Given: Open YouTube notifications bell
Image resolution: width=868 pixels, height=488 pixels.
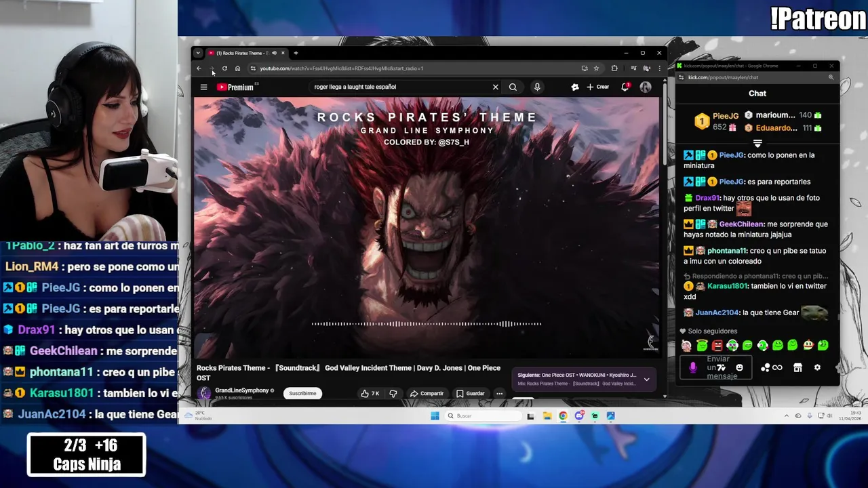Looking at the screenshot, I should click(625, 87).
